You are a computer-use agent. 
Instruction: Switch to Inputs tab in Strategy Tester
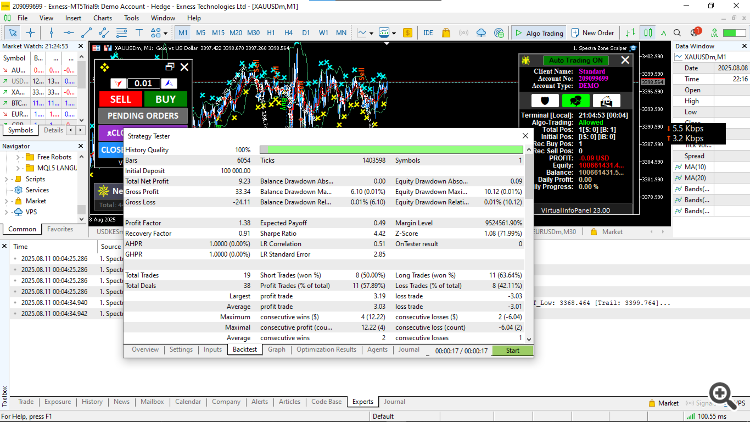212,350
